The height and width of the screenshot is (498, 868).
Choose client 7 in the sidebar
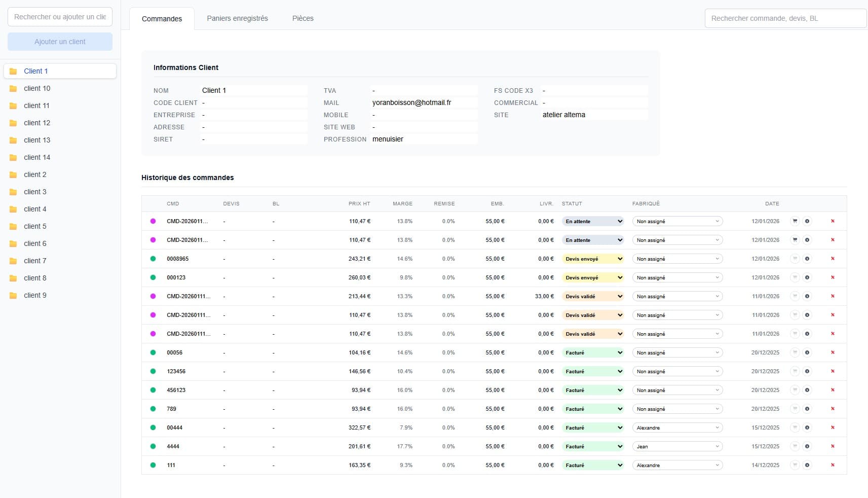coord(60,261)
